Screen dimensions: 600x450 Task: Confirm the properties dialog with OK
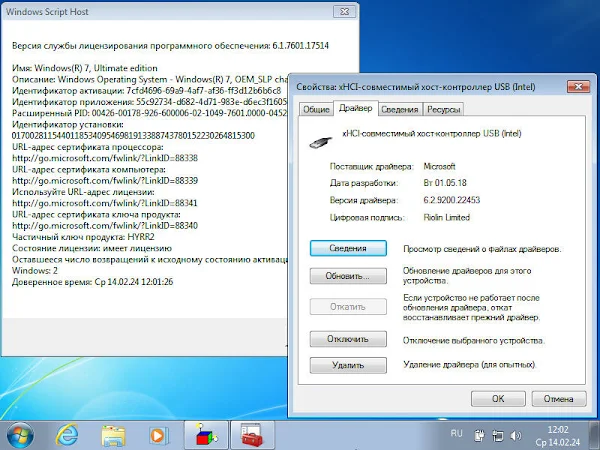pyautogui.click(x=498, y=399)
